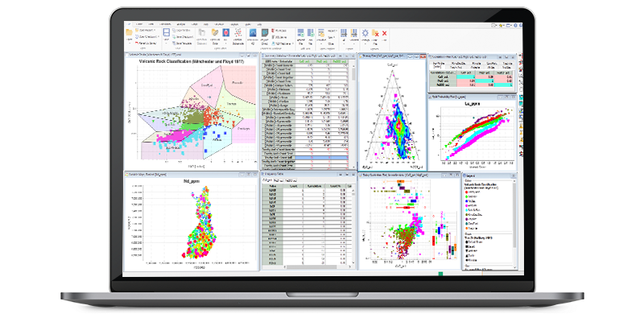Screen dimensions: 644x314
Task: Click the Volcanic Rock Classification chart title
Action: 191,62
